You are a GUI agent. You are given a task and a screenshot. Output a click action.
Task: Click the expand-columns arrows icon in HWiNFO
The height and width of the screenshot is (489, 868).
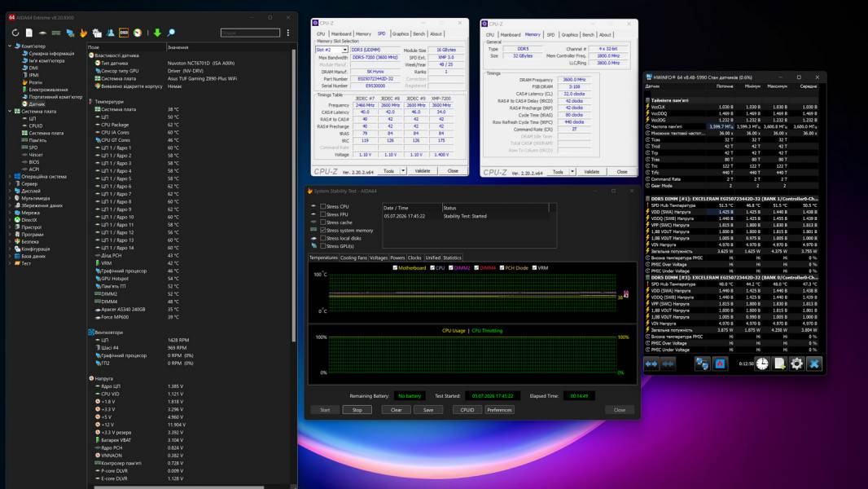pyautogui.click(x=651, y=363)
